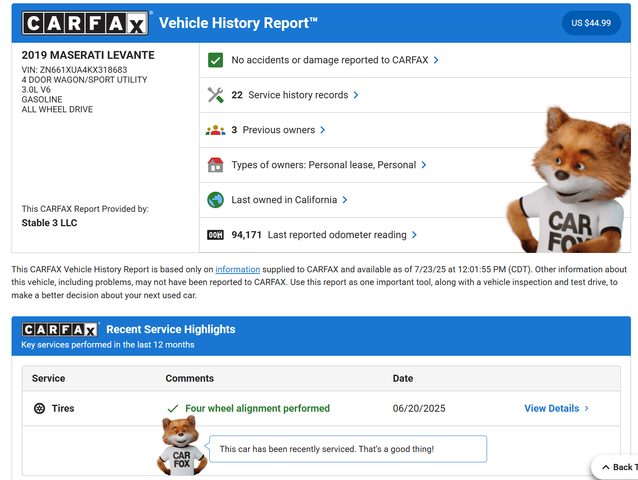Click the Vehicle History Report title
The height and width of the screenshot is (480, 638).
238,23
